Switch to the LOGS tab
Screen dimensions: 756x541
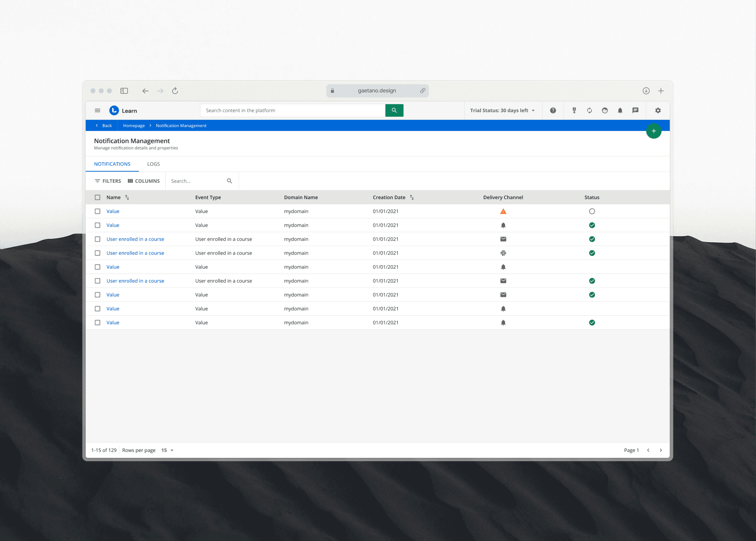[x=154, y=164]
